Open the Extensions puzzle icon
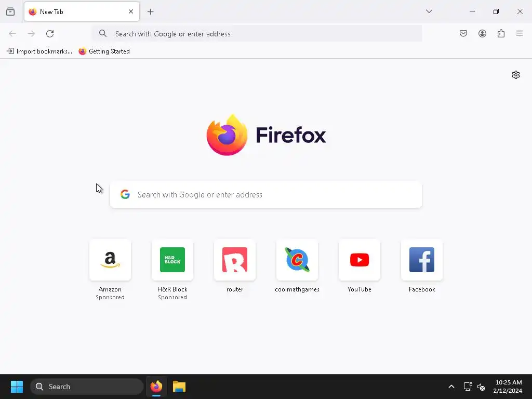This screenshot has width=532, height=399. pos(501,33)
